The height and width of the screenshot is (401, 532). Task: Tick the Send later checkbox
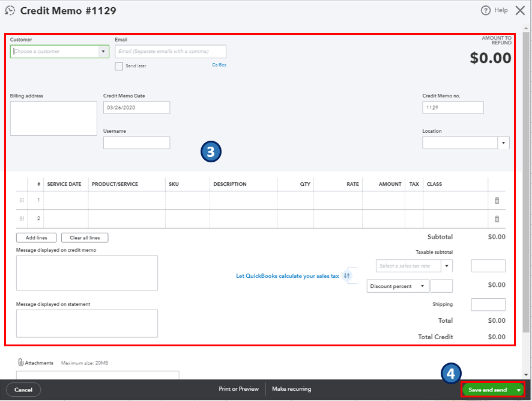click(x=119, y=66)
